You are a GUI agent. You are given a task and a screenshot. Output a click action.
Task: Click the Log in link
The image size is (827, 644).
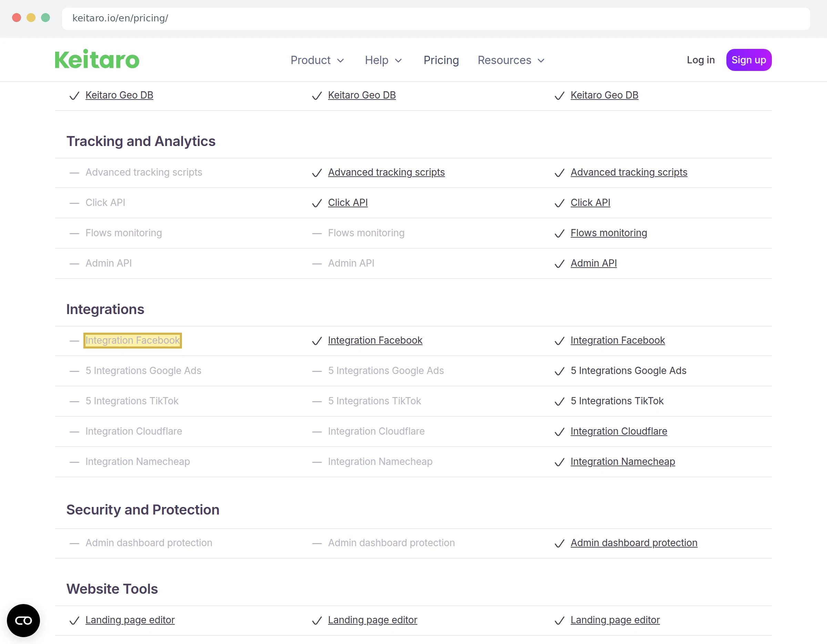(701, 60)
